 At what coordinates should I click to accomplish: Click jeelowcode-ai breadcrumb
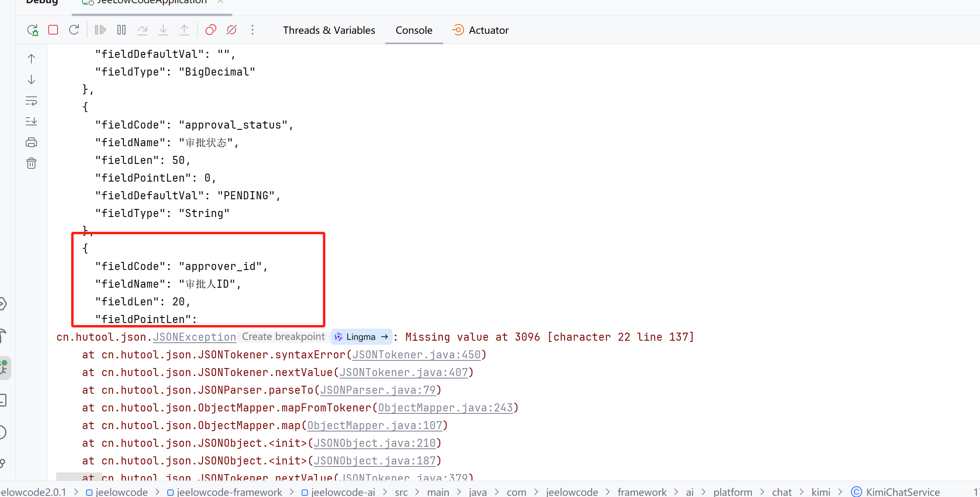338,492
